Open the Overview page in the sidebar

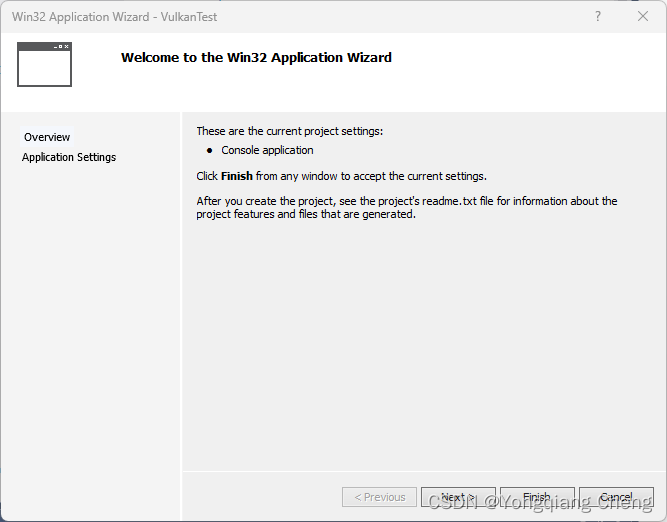pyautogui.click(x=47, y=137)
